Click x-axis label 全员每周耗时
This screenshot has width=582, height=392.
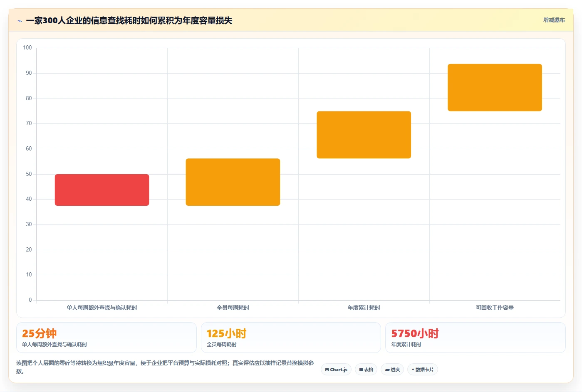pos(233,308)
